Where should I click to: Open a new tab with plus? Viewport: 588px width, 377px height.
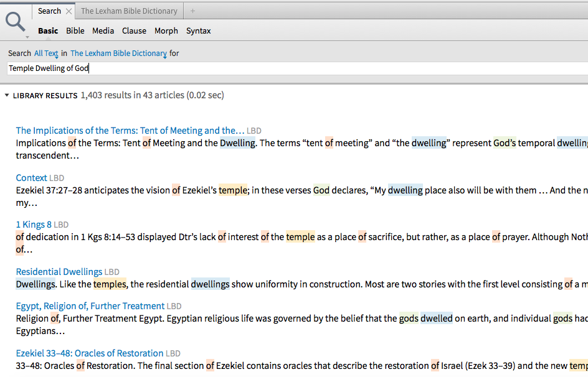(x=192, y=11)
